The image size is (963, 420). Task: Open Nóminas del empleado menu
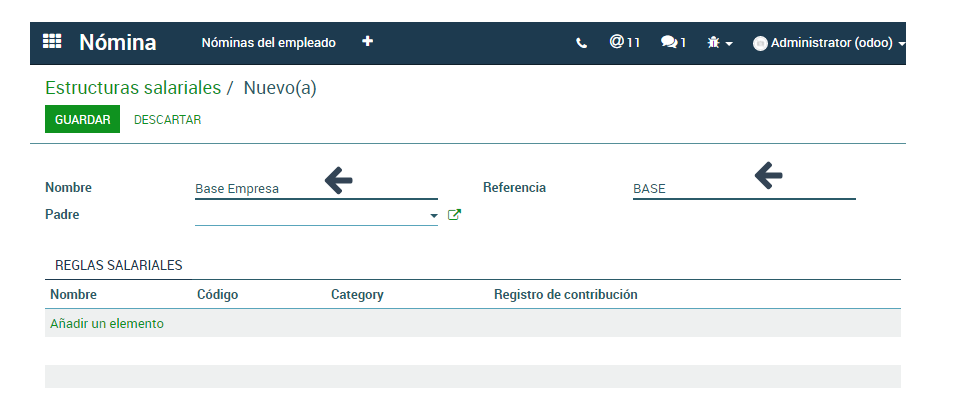click(268, 43)
